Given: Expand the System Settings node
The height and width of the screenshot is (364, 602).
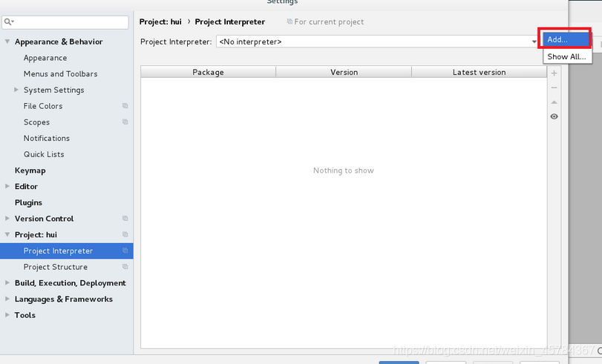Looking at the screenshot, I should 16,90.
